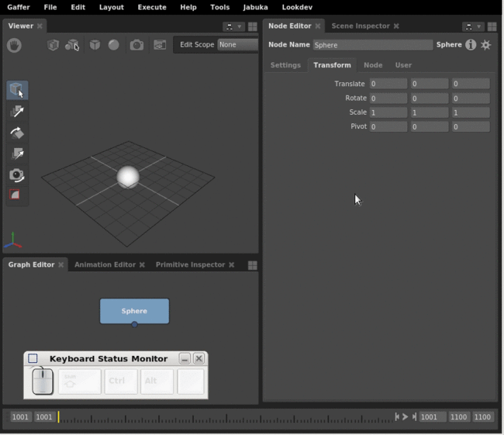Screen dimensions: 504x435
Task: Click the camera settings icon in Viewer
Action: [x=136, y=45]
